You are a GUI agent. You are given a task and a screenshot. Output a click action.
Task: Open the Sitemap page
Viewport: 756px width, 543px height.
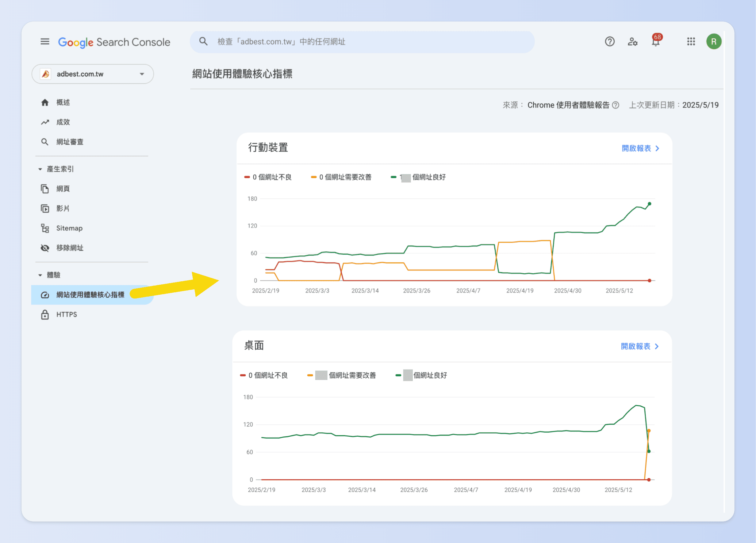click(69, 228)
